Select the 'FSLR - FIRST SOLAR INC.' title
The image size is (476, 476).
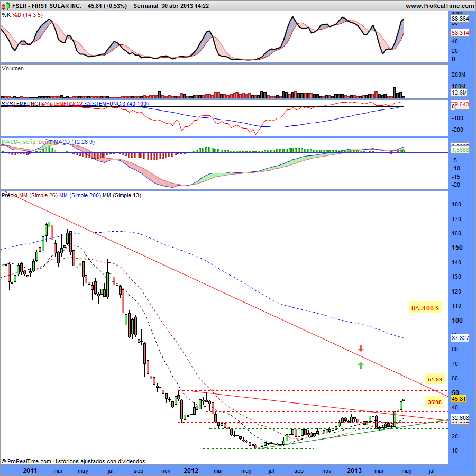47,6
